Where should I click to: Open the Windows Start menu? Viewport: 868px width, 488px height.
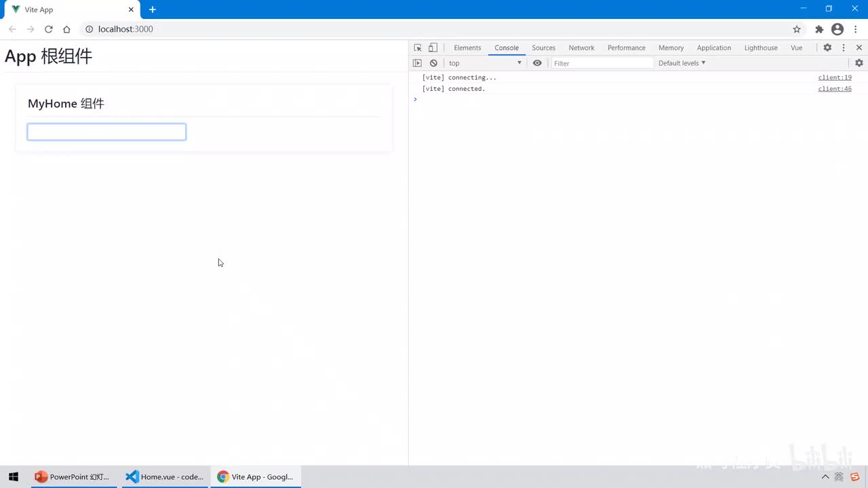tap(14, 476)
